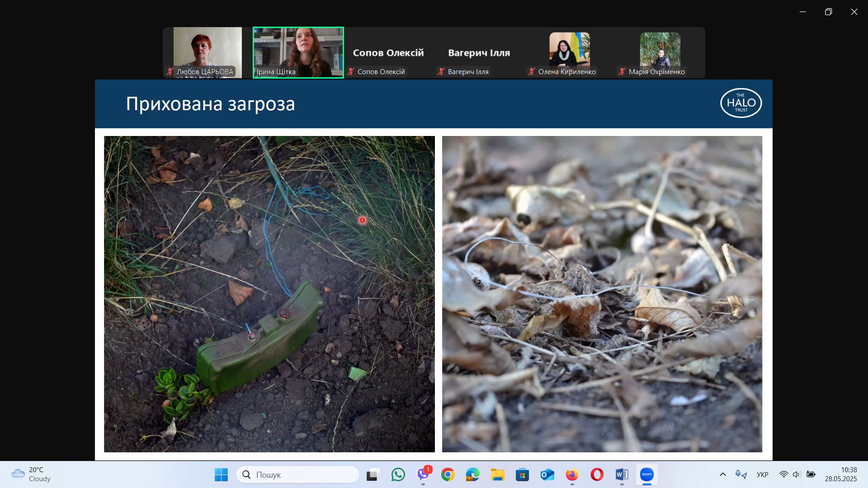Open WhatsApp from the taskbar

pos(398,474)
